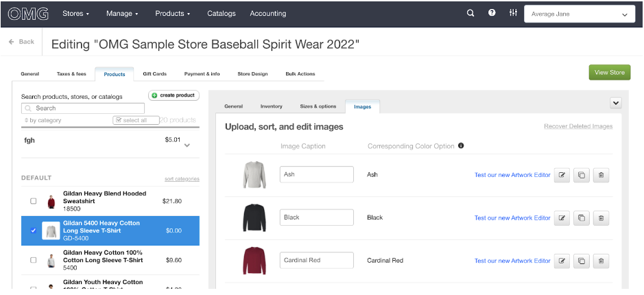Switch to the Payment & info tab
The width and height of the screenshot is (644, 295).
click(x=202, y=74)
